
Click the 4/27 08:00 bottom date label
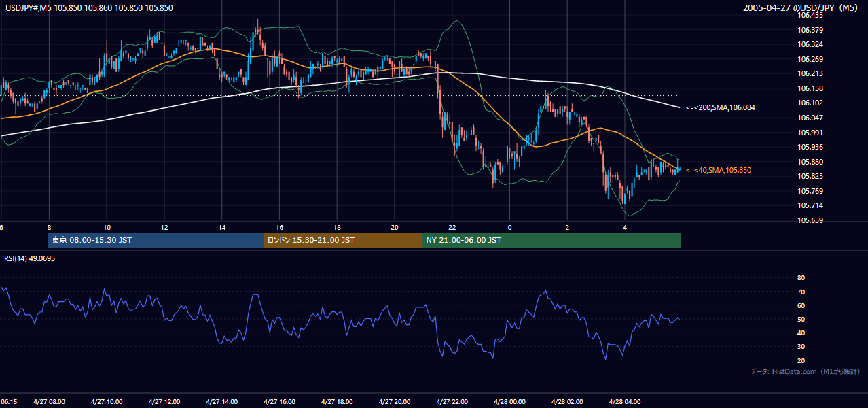tap(49, 401)
